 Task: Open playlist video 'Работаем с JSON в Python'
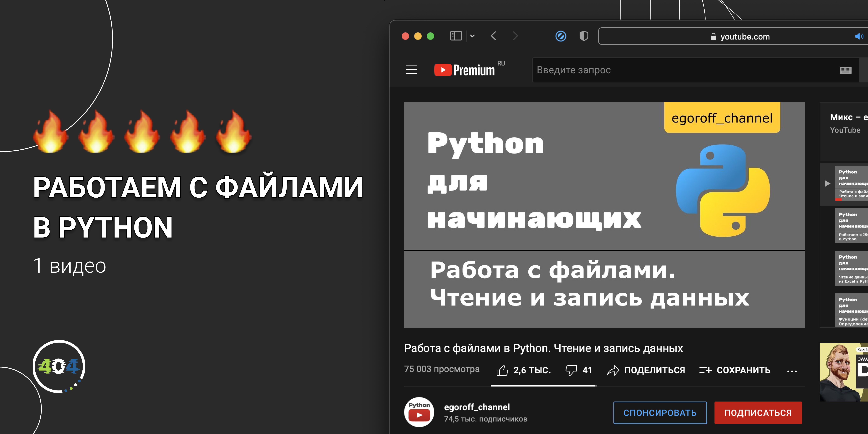[x=852, y=226]
